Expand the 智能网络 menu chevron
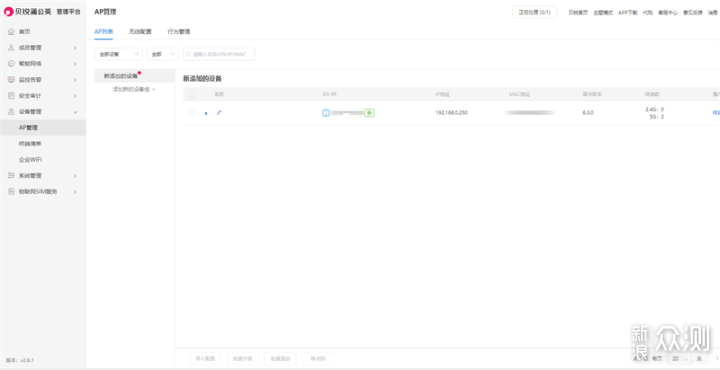Image resolution: width=720 pixels, height=370 pixels. tap(75, 64)
